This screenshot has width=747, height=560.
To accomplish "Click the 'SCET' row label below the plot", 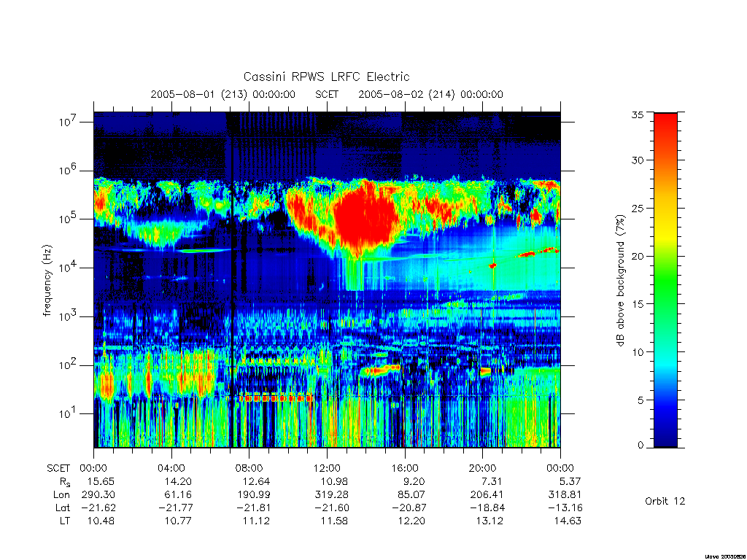I will [58, 468].
